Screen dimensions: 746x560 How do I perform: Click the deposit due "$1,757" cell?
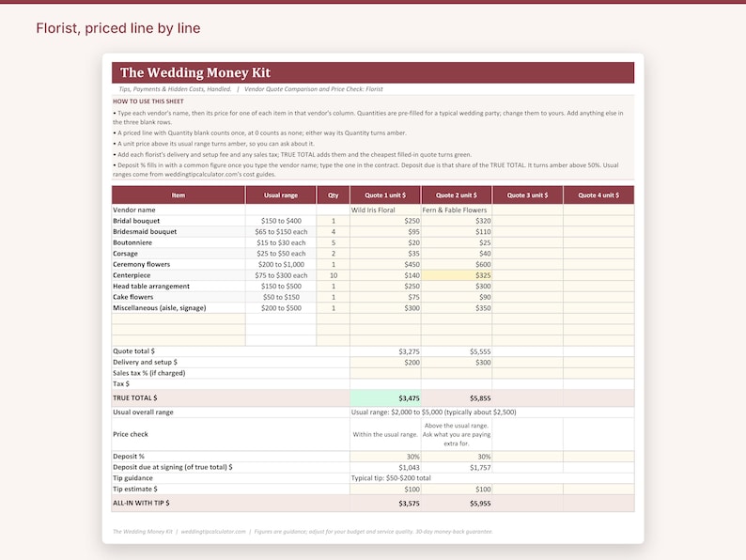click(457, 468)
